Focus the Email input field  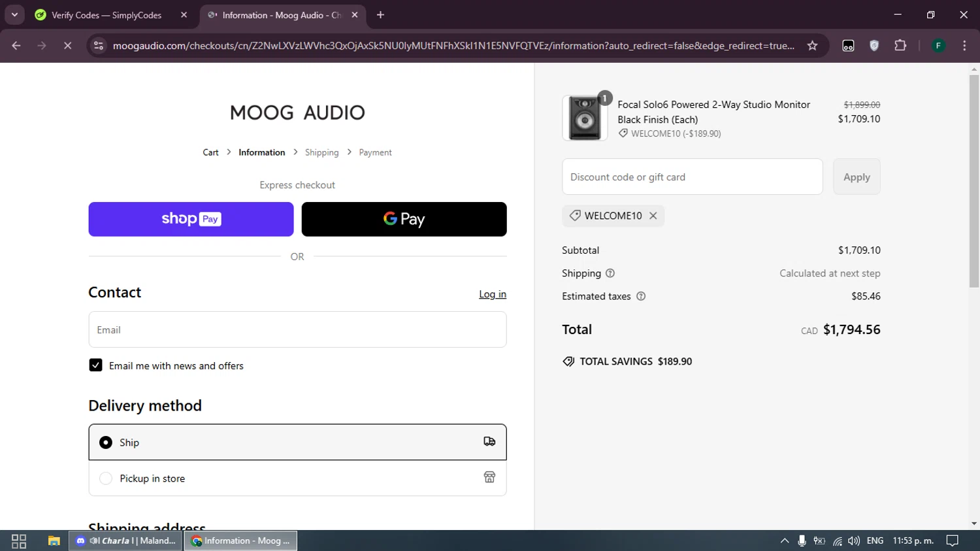click(x=297, y=329)
